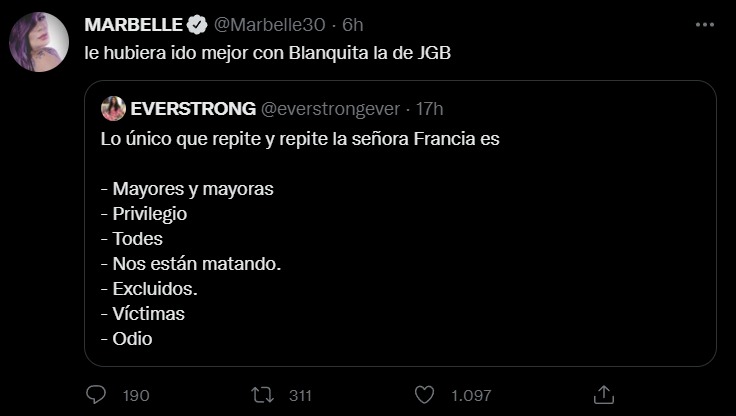Viewport: 736px width, 416px height.
Task: Open the 6h timestamp link
Action: tap(353, 25)
